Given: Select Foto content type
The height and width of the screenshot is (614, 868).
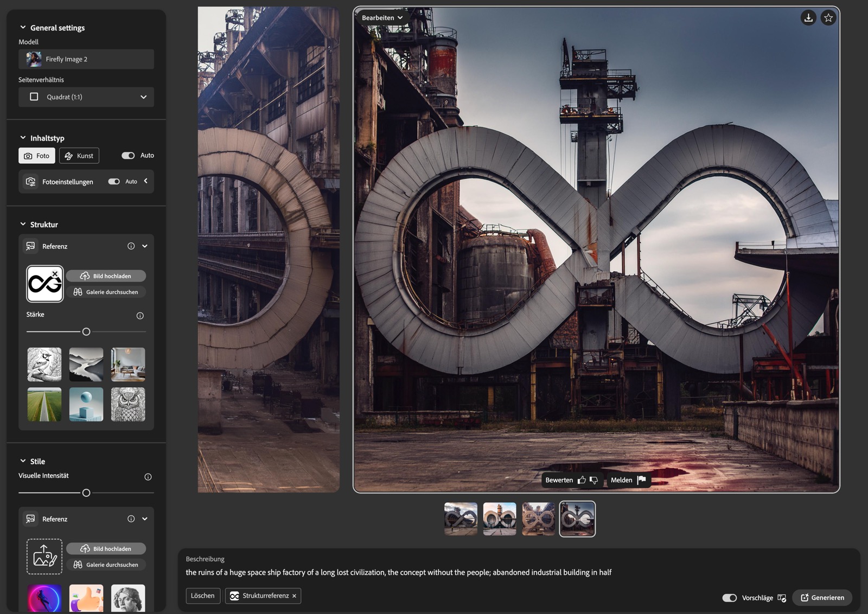Looking at the screenshot, I should pos(37,156).
